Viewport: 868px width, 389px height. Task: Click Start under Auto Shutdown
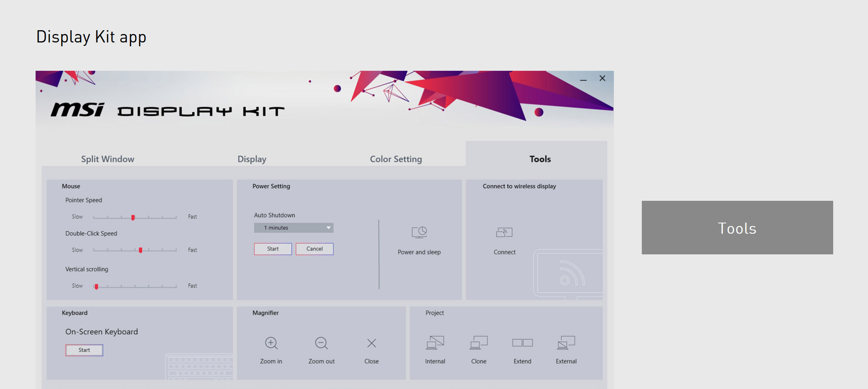coord(273,249)
